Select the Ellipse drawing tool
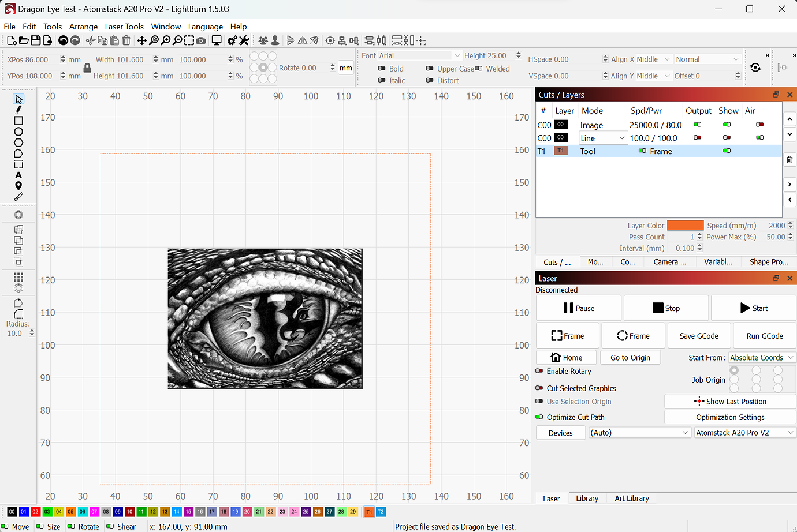The image size is (797, 532). [18, 132]
